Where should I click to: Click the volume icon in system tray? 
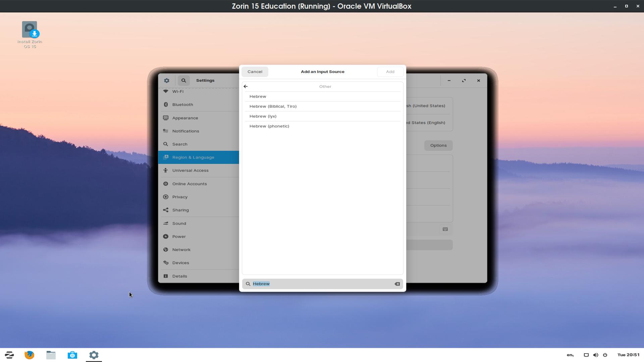point(596,355)
